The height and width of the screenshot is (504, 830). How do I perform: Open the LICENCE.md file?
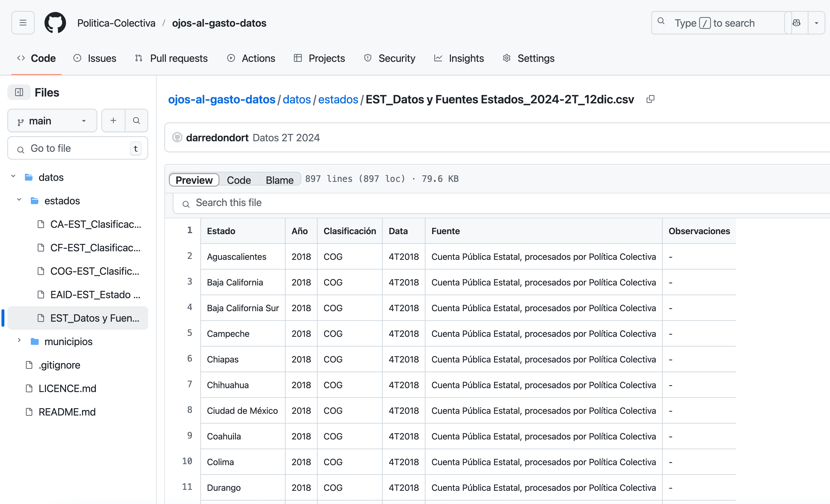tap(67, 389)
